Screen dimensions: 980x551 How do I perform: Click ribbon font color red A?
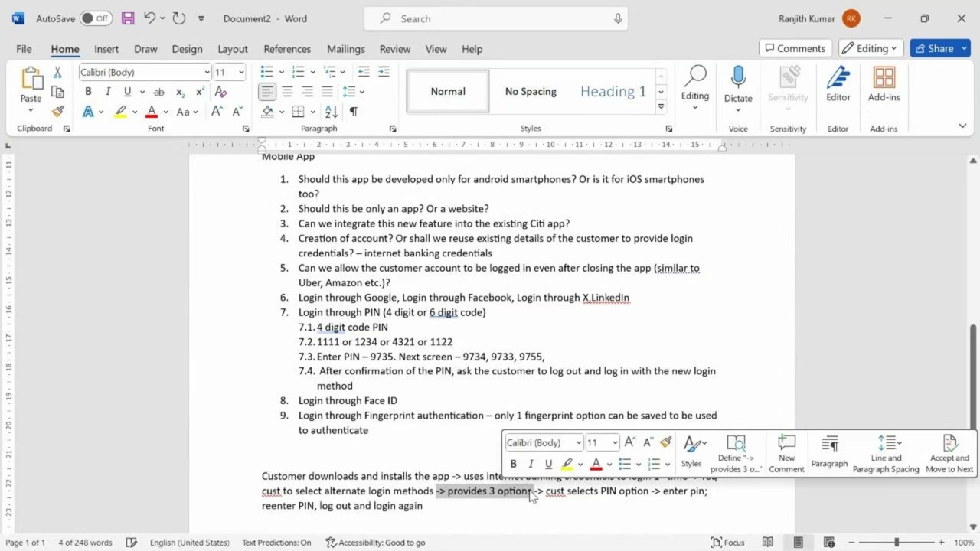point(152,112)
